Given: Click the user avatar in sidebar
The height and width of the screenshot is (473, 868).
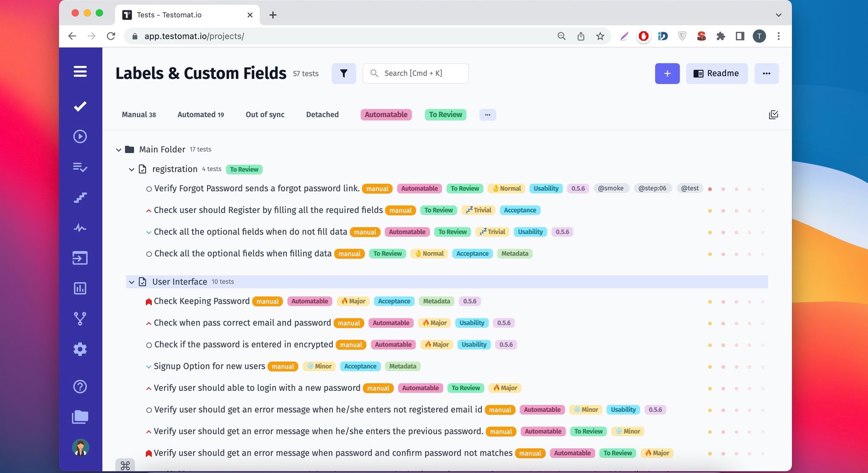Looking at the screenshot, I should click(x=81, y=447).
